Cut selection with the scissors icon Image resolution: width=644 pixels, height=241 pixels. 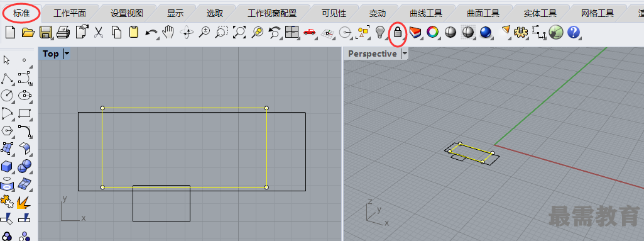click(98, 32)
